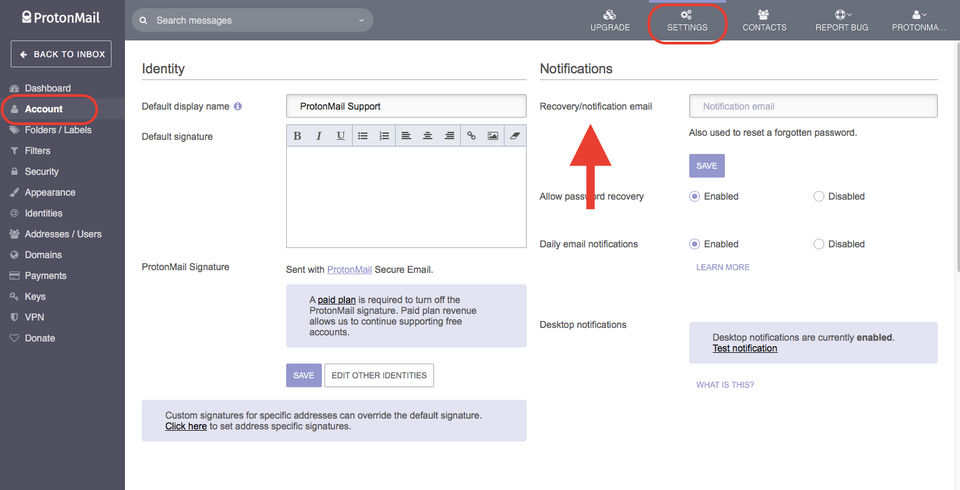
Task: Click the Donate heart icon
Action: (x=14, y=338)
